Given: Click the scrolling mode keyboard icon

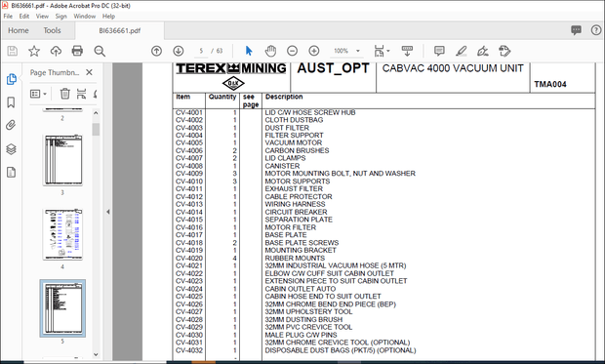Looking at the screenshot, I should tap(407, 51).
